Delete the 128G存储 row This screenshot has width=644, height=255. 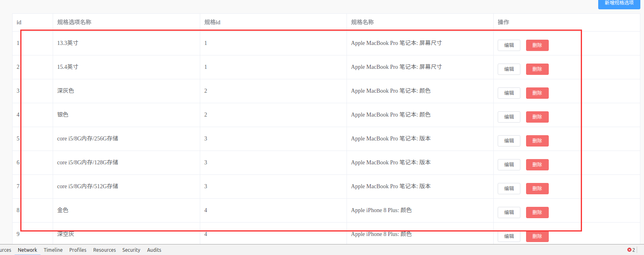537,165
